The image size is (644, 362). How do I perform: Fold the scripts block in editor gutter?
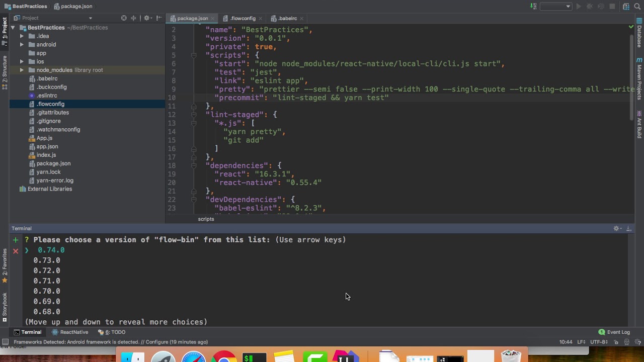193,55
